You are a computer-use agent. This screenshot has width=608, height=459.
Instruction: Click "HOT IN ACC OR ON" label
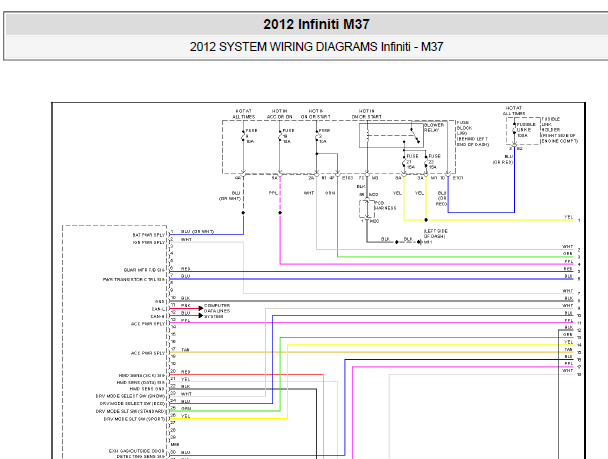[279, 114]
